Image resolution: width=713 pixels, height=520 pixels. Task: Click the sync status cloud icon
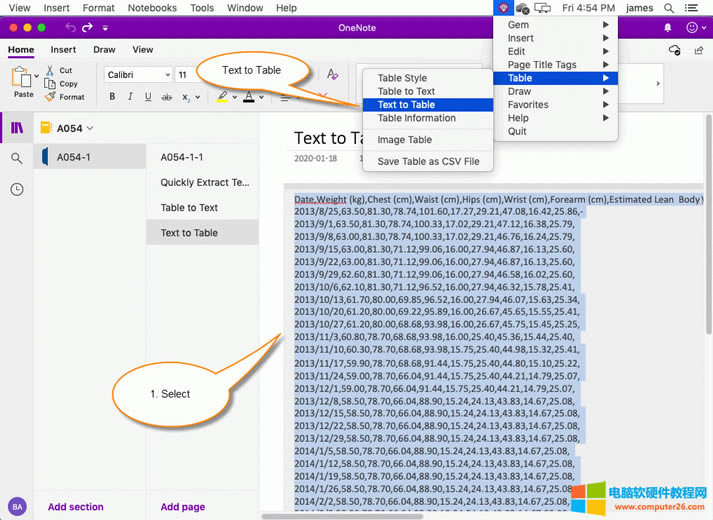(674, 50)
